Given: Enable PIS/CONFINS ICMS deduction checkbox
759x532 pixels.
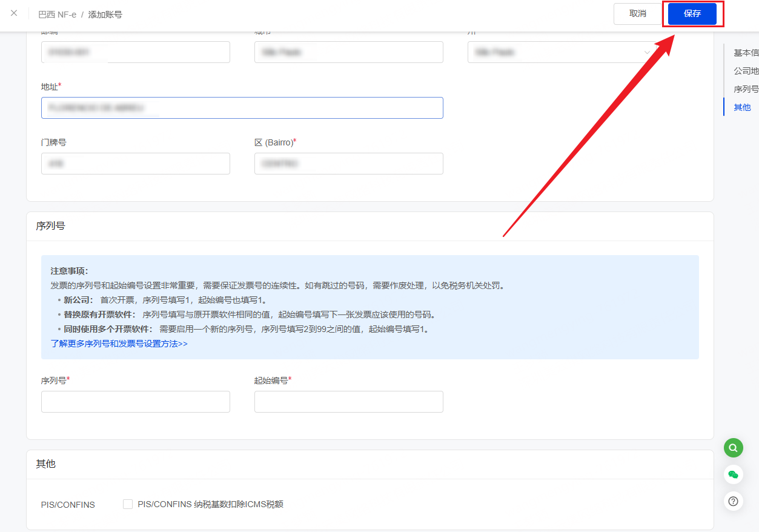Looking at the screenshot, I should click(128, 504).
